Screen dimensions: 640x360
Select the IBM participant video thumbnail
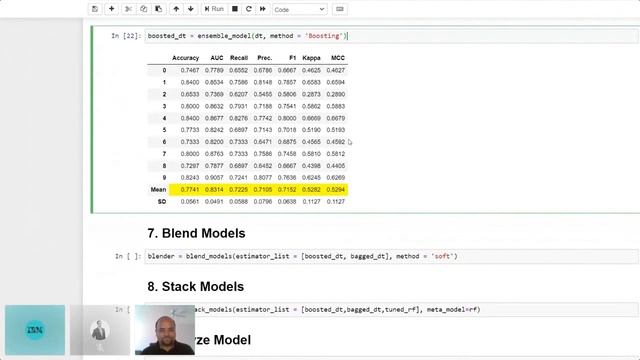point(35,330)
